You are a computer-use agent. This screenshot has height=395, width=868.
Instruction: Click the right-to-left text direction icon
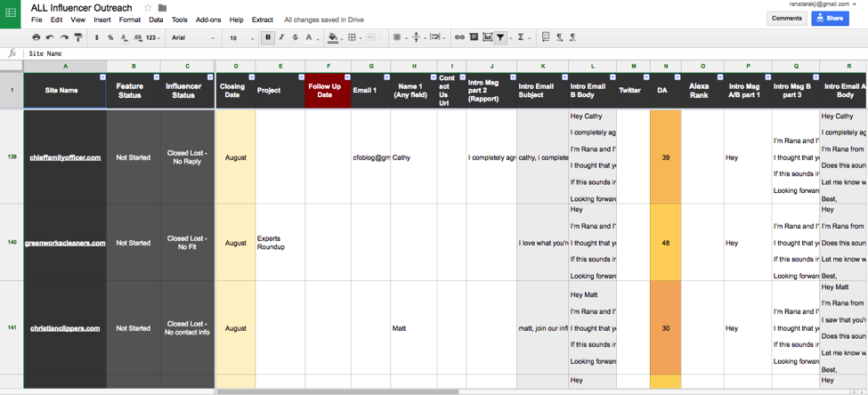[573, 37]
